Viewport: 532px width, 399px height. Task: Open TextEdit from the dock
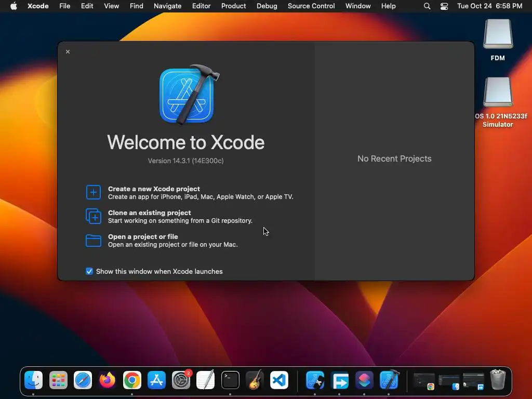206,380
